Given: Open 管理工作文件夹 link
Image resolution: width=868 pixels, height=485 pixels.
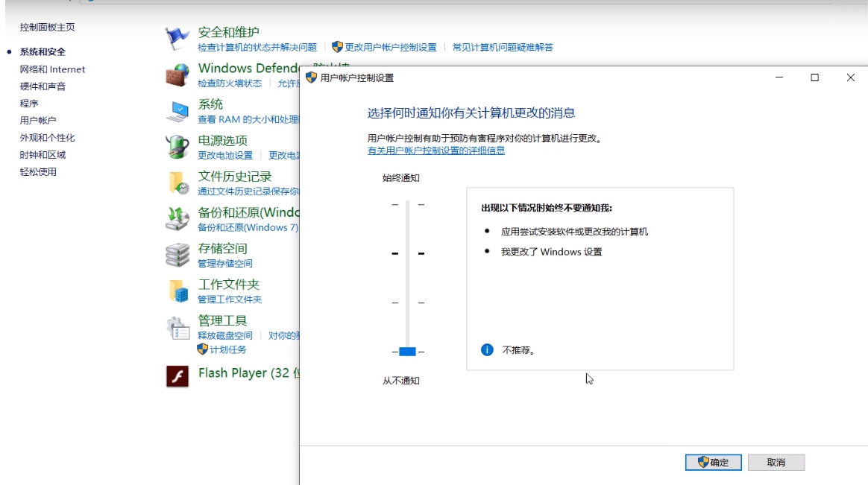Looking at the screenshot, I should [230, 299].
